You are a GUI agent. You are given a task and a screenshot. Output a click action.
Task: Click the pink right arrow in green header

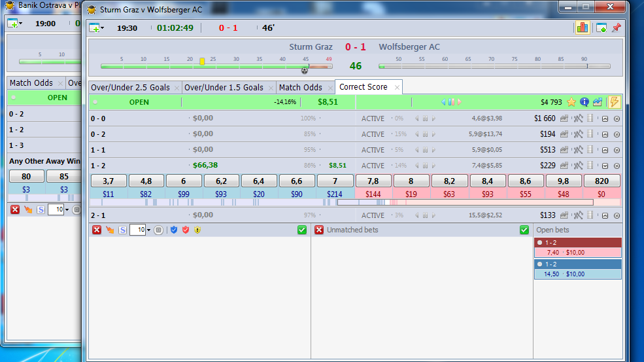459,102
